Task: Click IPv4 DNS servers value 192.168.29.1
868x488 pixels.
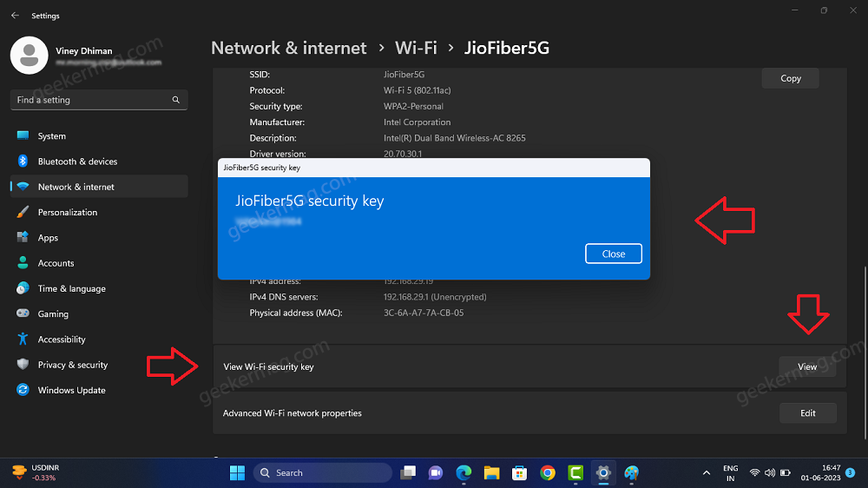Action: [x=435, y=297]
